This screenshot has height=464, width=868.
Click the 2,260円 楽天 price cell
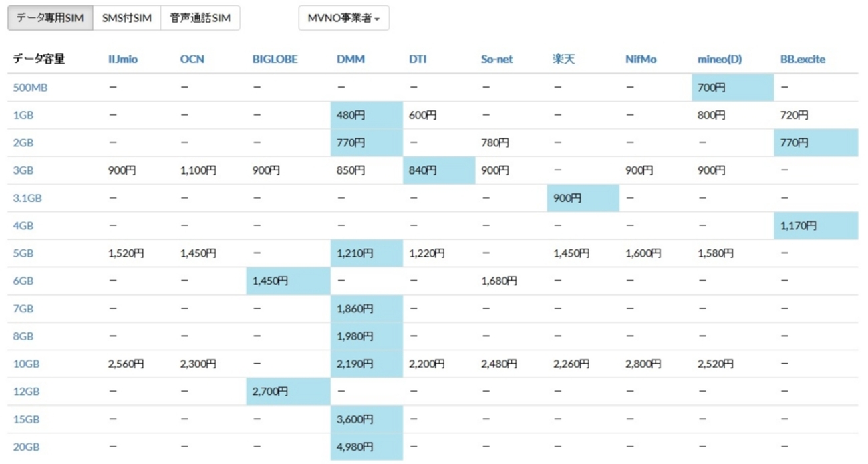(x=583, y=364)
